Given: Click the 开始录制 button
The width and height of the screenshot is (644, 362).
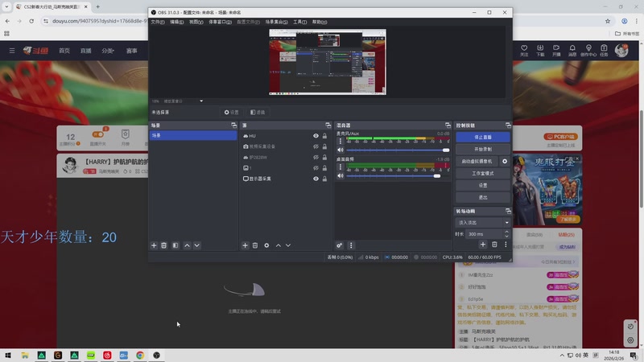Looking at the screenshot, I should [x=483, y=150].
